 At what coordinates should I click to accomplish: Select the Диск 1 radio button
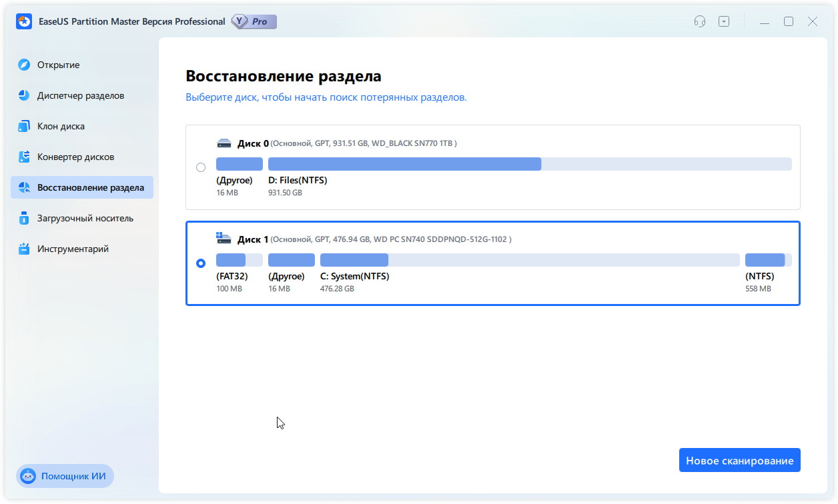point(201,263)
